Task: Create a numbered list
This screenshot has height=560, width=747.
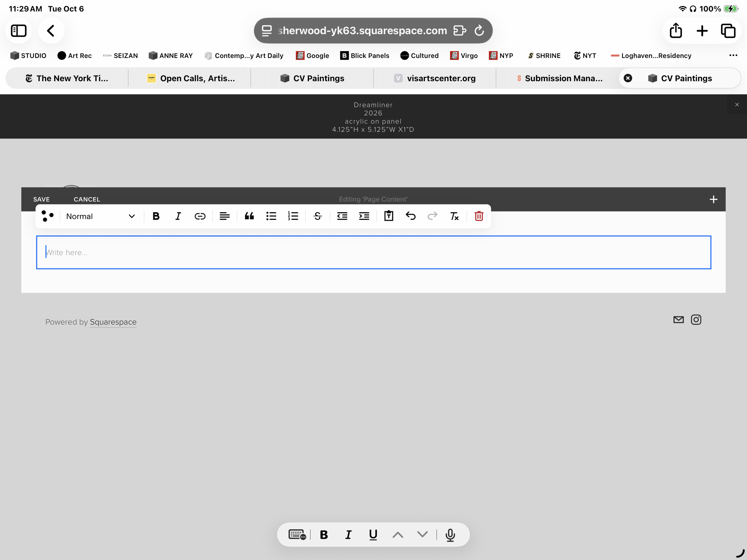Action: coord(293,216)
